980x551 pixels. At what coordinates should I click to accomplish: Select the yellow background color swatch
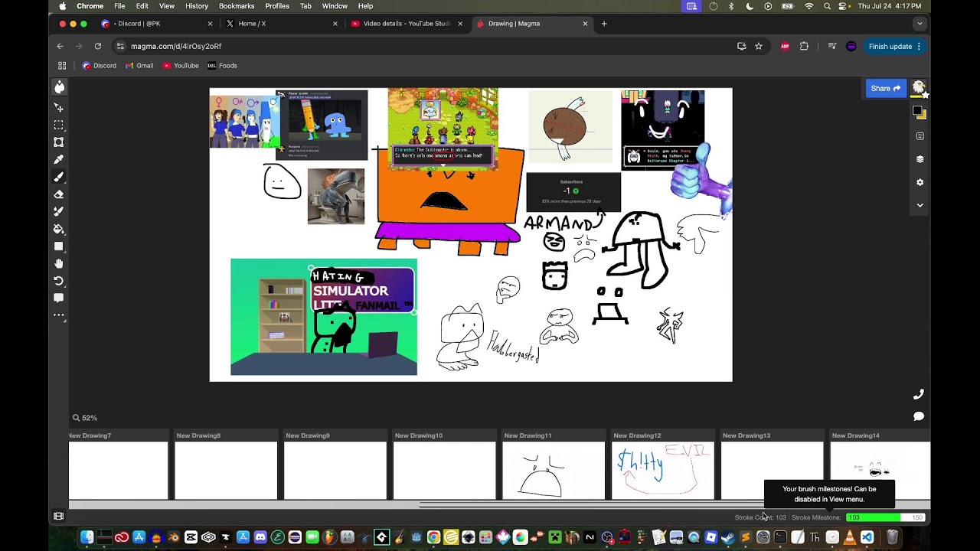pos(923,116)
